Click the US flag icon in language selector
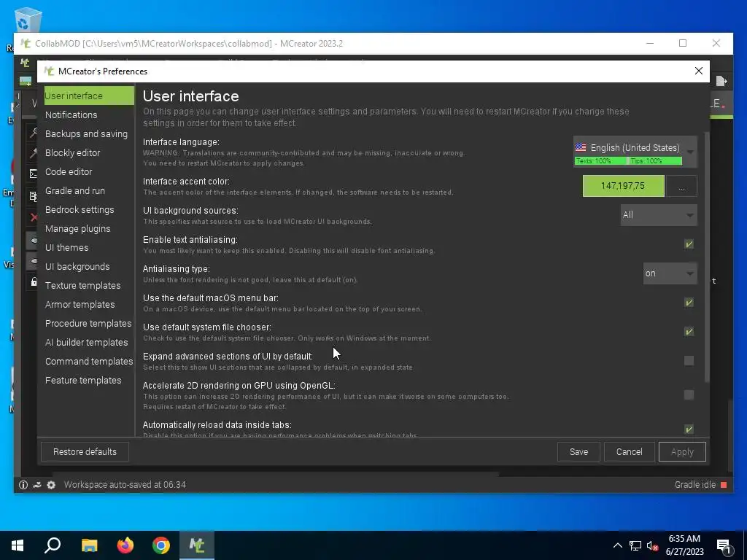Image resolution: width=747 pixels, height=560 pixels. click(x=580, y=147)
